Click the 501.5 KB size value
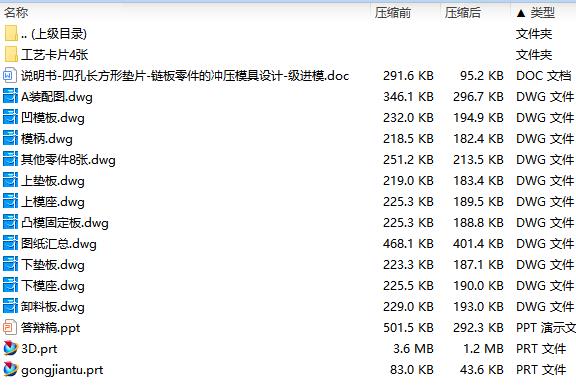This screenshot has width=576, height=386. tap(408, 327)
